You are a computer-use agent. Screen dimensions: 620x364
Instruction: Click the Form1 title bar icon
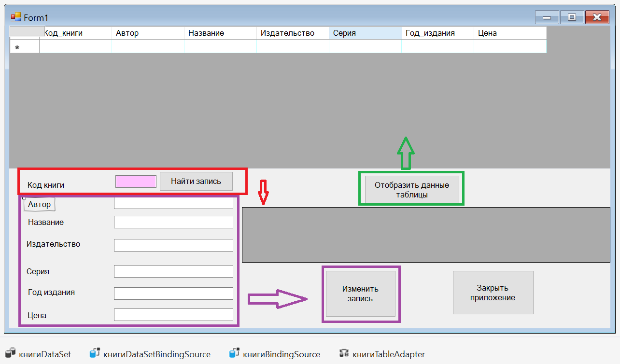click(x=15, y=17)
